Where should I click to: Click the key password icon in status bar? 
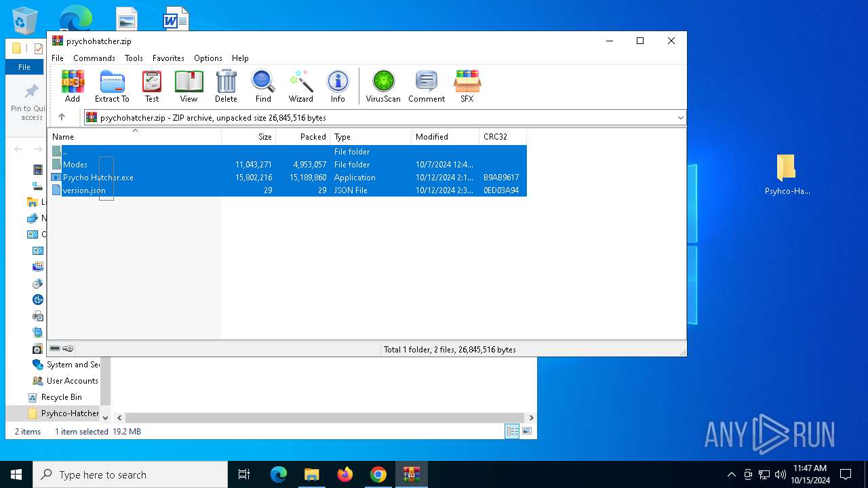tap(68, 348)
